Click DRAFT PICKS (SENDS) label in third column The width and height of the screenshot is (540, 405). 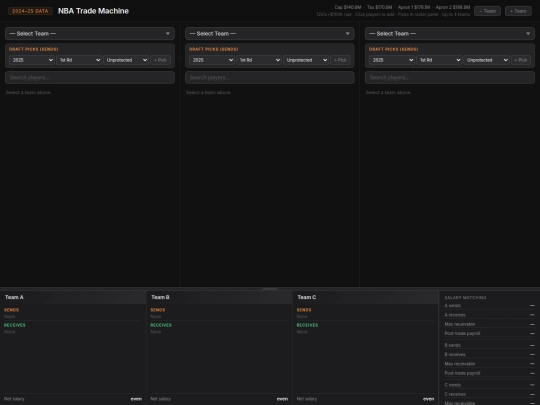point(393,49)
